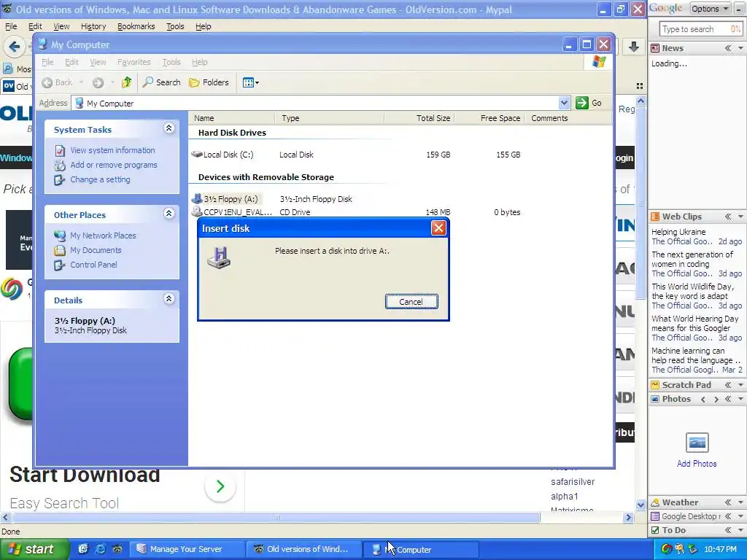Show previous photo in Photos gadget
Viewport: 747px width, 560px height.
(x=703, y=399)
